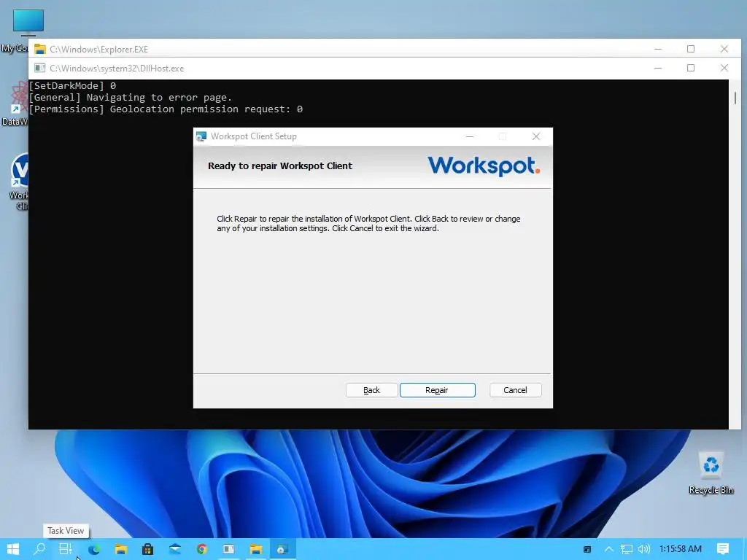Open the volume speaker tray icon

pyautogui.click(x=643, y=549)
